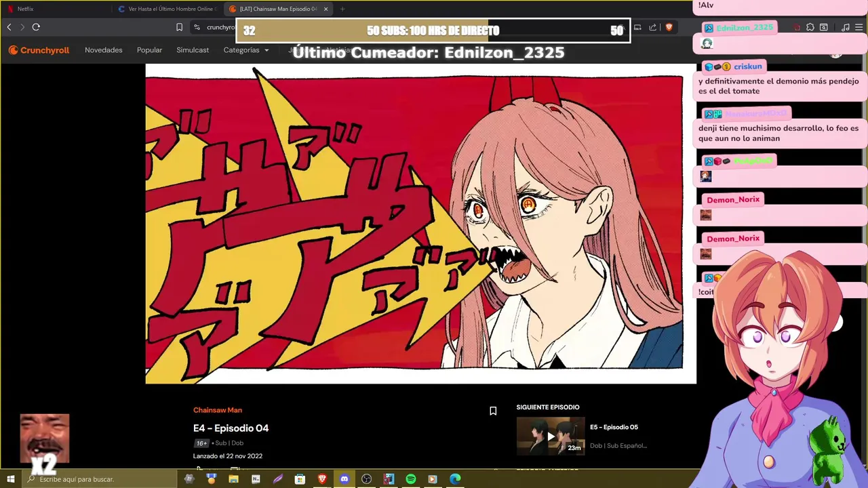Open the Simulcast menu item
Screen dimensions: 868x488
[193, 50]
